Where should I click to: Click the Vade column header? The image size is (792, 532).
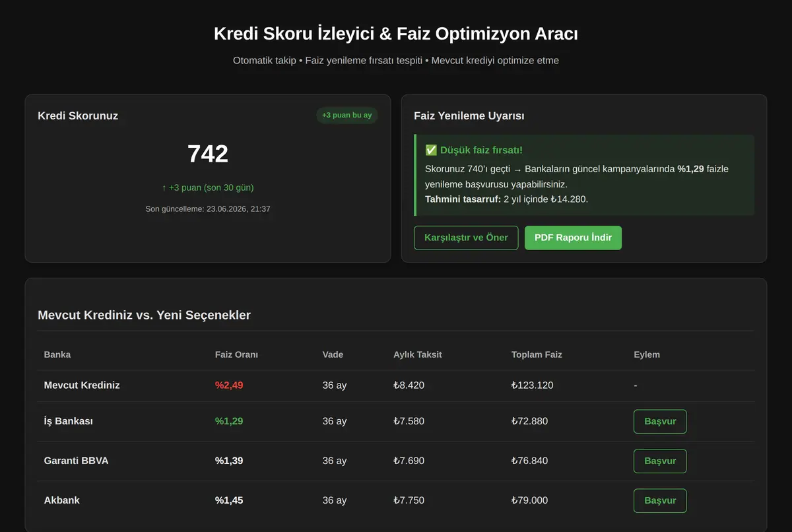pyautogui.click(x=333, y=354)
